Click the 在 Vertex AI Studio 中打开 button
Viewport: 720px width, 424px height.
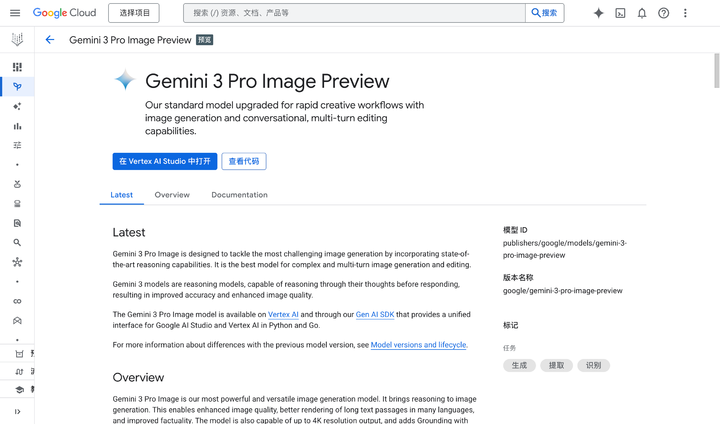point(165,161)
